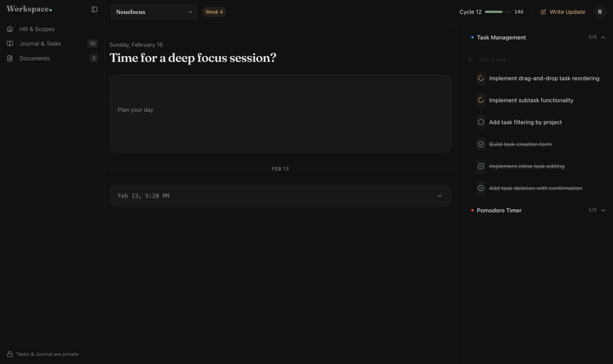Image resolution: width=613 pixels, height=364 pixels.
Task: Open the R profile avatar
Action: click(x=600, y=12)
